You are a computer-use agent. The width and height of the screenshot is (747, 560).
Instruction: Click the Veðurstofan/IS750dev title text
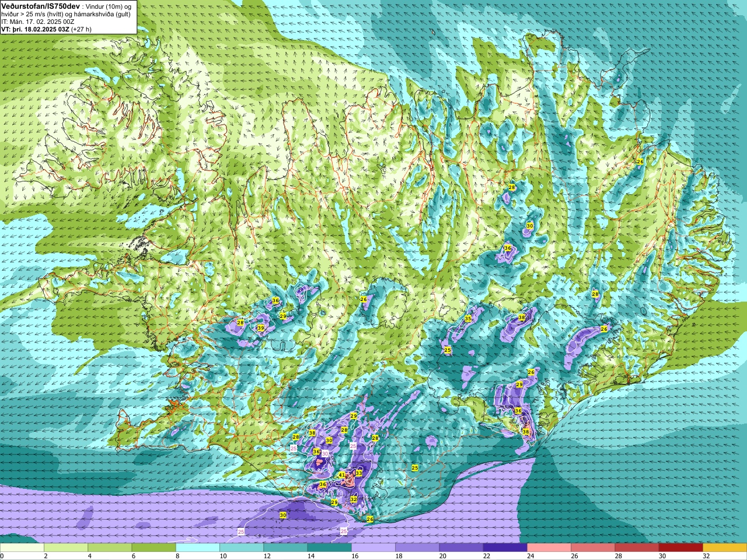coord(41,5)
